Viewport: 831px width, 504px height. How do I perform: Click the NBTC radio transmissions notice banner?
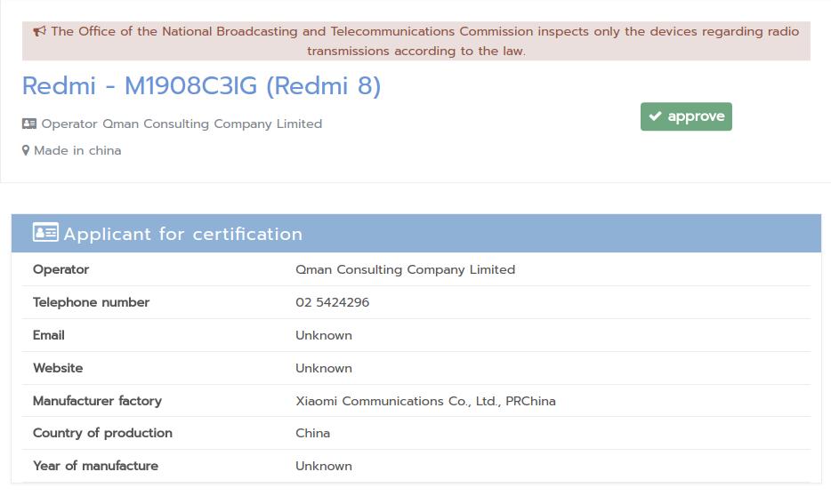coord(416,41)
